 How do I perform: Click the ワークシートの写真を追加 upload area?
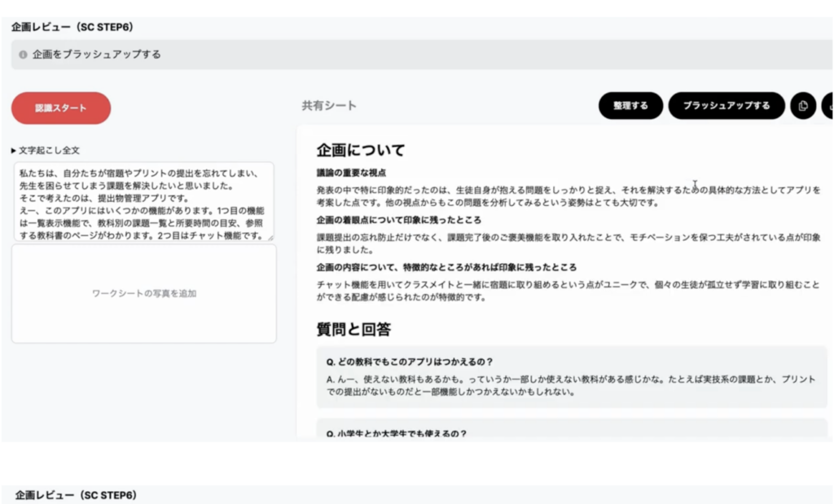[143, 293]
